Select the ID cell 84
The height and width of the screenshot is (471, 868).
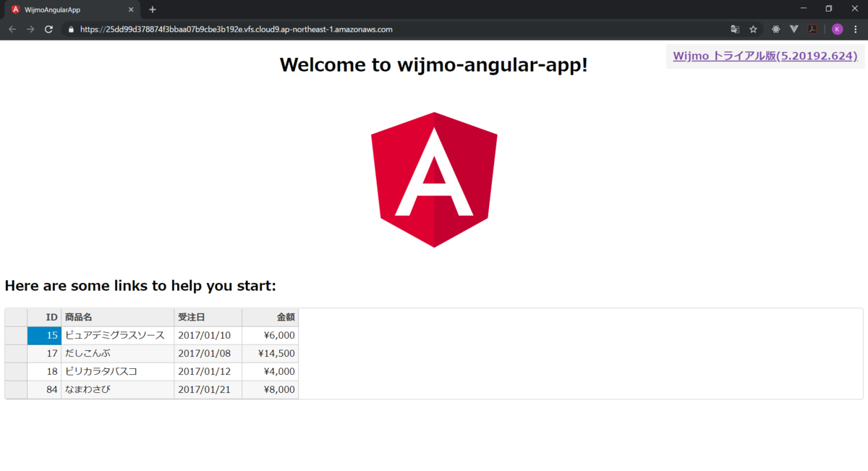[x=44, y=389]
